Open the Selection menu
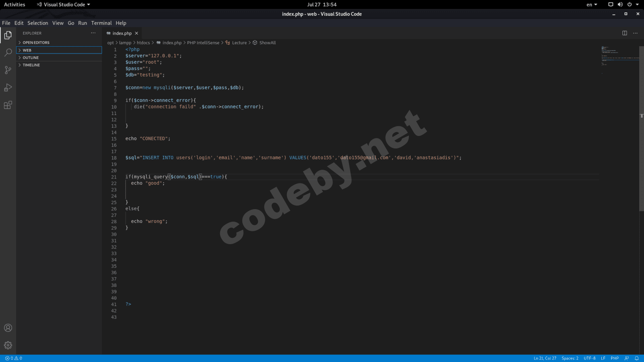The width and height of the screenshot is (644, 362). click(37, 23)
